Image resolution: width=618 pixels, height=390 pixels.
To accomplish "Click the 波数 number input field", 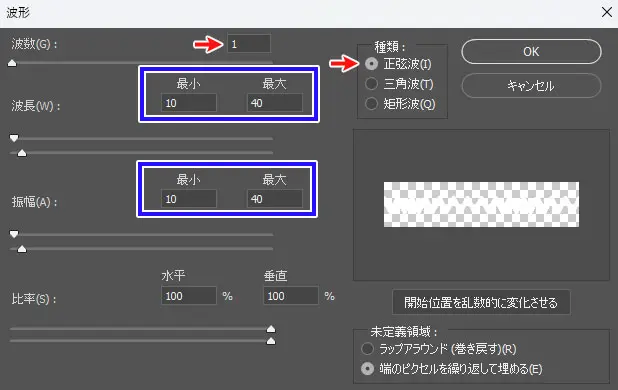I will click(249, 44).
